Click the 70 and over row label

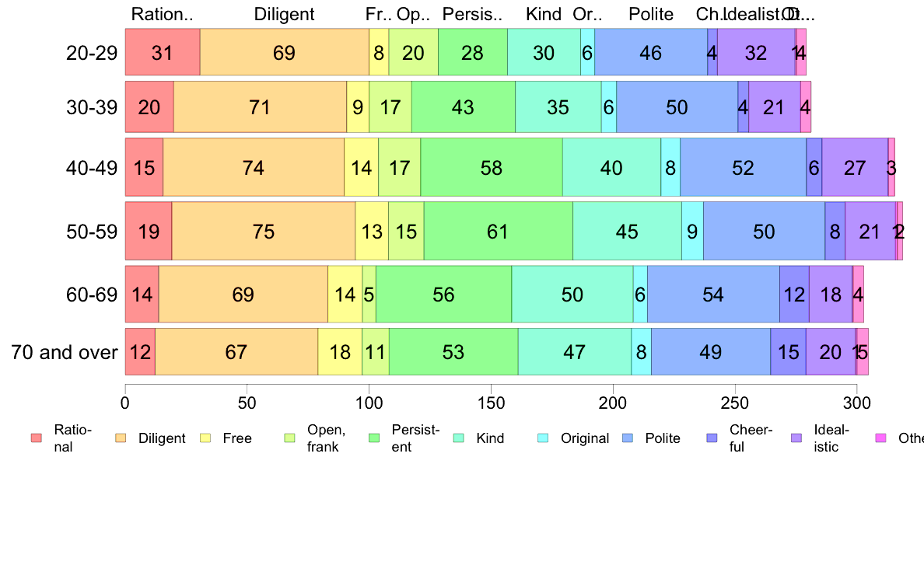pos(65,352)
